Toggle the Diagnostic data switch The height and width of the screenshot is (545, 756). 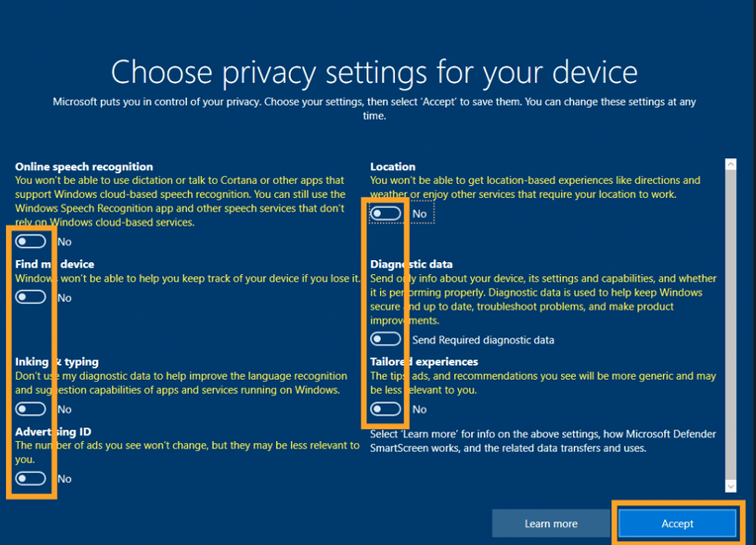coord(386,339)
